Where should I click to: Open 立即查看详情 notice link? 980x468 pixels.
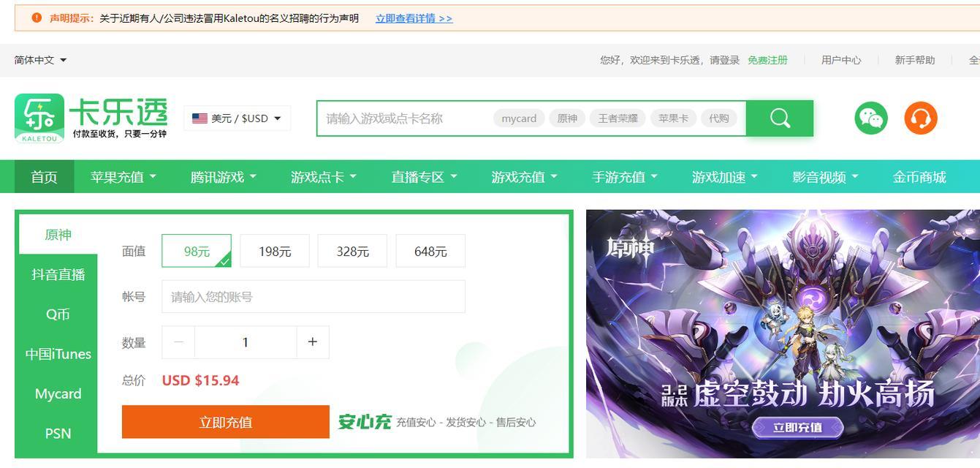(414, 18)
